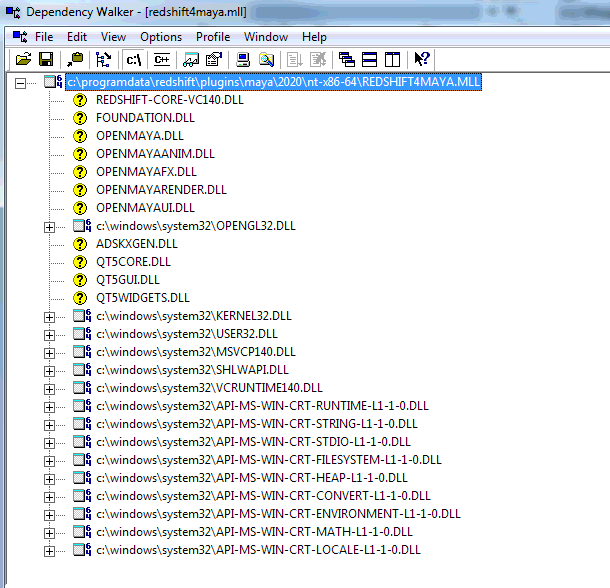Toggle the Full Paths c:\ button

(x=133, y=60)
